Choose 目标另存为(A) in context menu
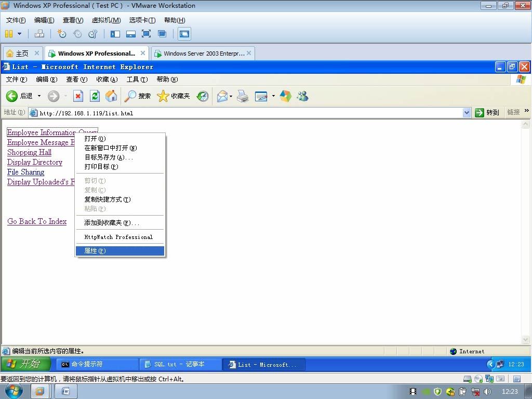The height and width of the screenshot is (399, 532). click(x=120, y=157)
